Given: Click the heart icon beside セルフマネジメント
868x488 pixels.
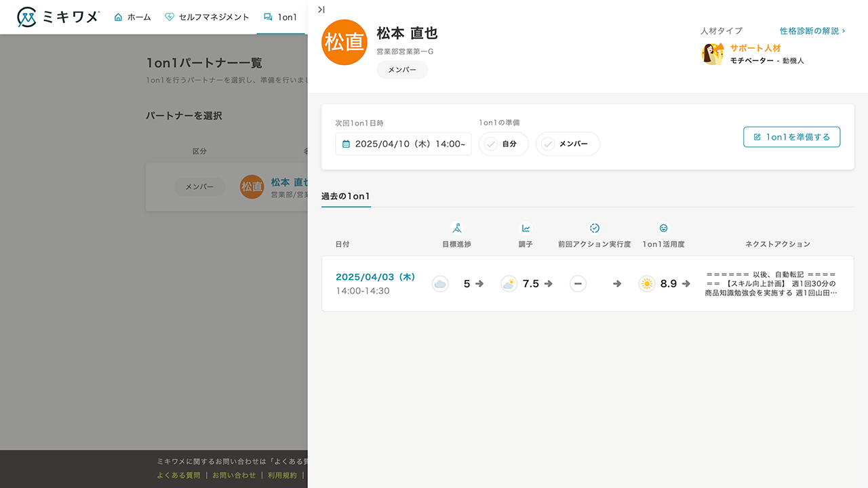Looking at the screenshot, I should (x=170, y=17).
